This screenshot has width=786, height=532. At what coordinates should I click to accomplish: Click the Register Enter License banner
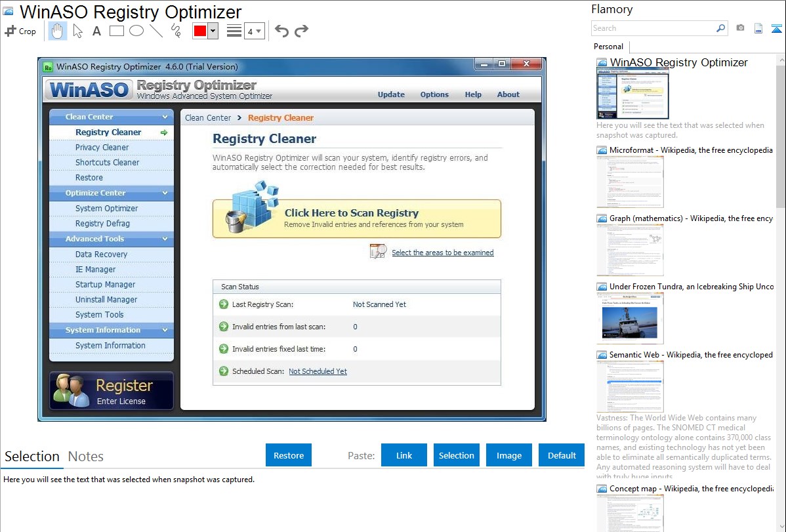tap(112, 390)
